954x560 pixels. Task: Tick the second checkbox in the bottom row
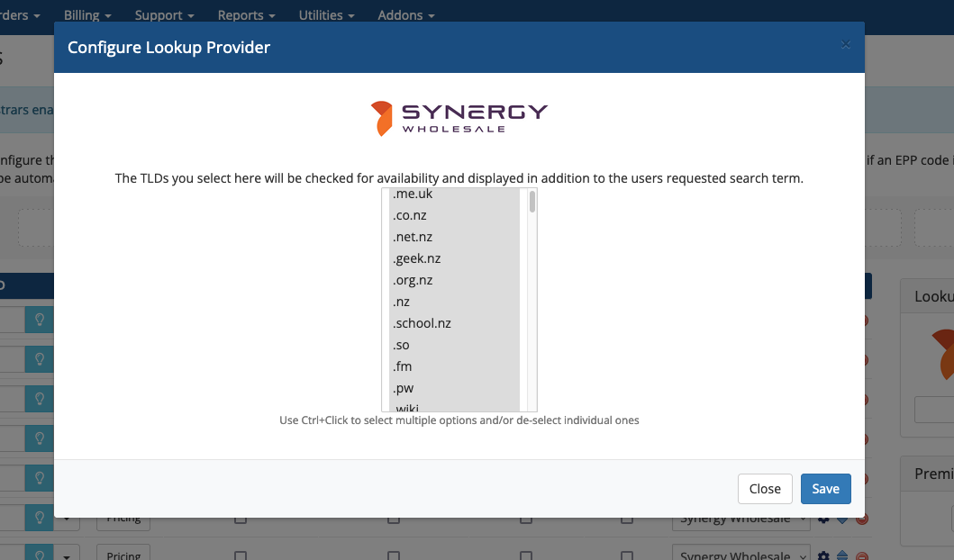click(x=394, y=555)
